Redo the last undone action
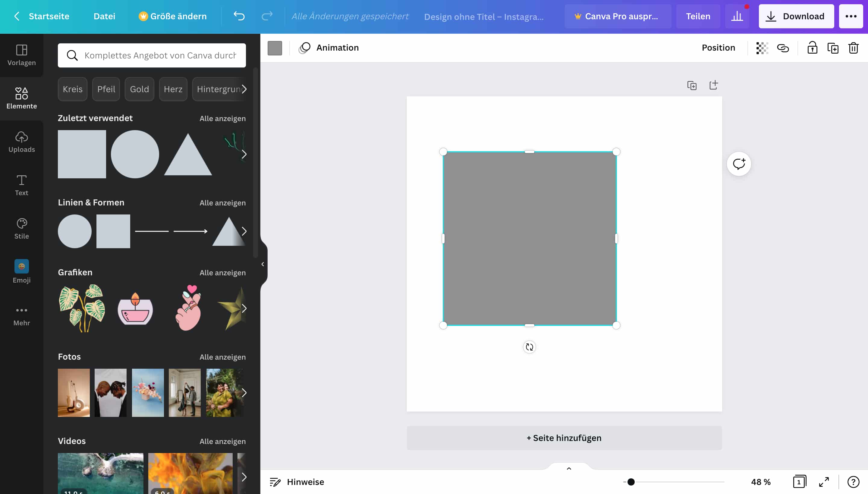 267,16
